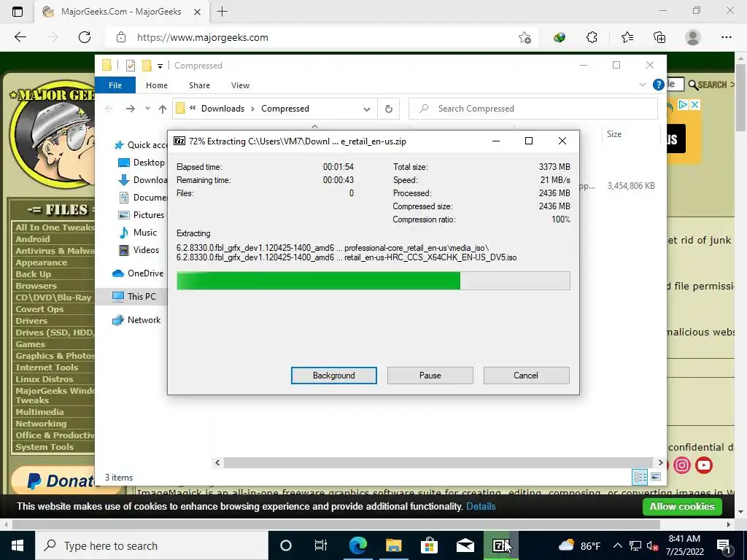This screenshot has width=747, height=560.
Task: Open Microsoft Store from taskbar
Action: click(x=429, y=545)
